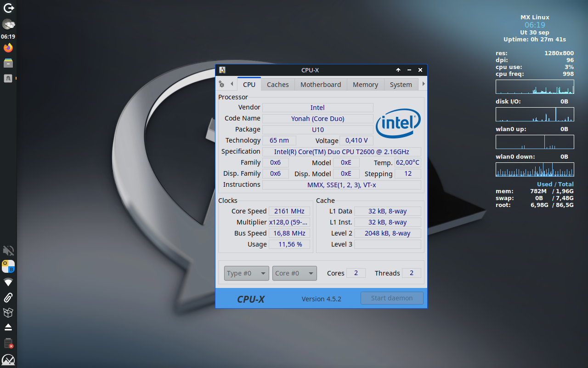The height and width of the screenshot is (368, 588).
Task: Open the Core #0 dropdown
Action: pyautogui.click(x=294, y=273)
